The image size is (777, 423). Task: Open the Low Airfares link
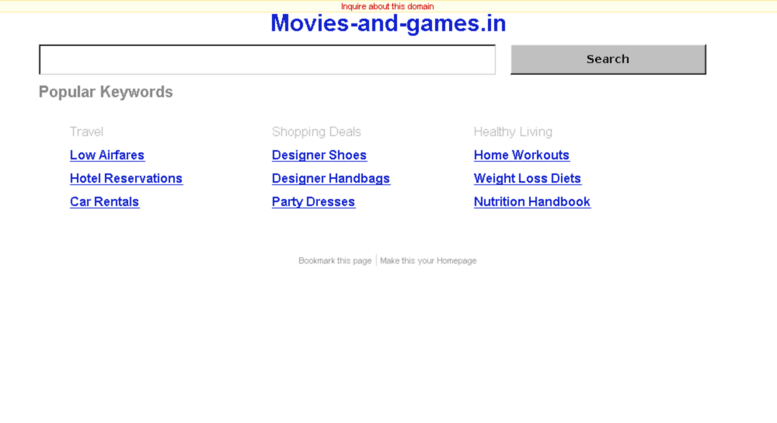[x=107, y=155]
